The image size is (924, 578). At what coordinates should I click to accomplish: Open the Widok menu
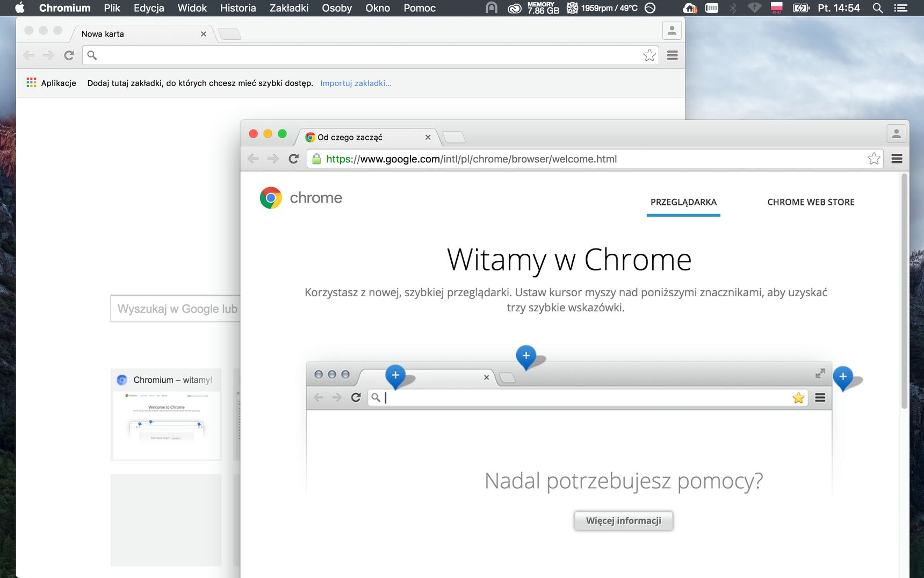(192, 8)
